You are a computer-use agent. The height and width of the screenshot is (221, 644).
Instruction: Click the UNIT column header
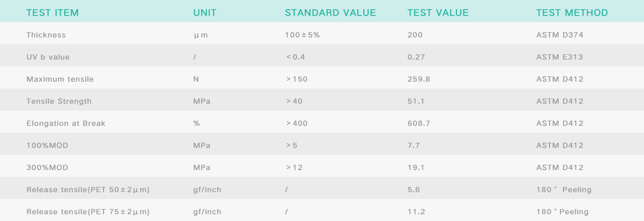(x=205, y=13)
